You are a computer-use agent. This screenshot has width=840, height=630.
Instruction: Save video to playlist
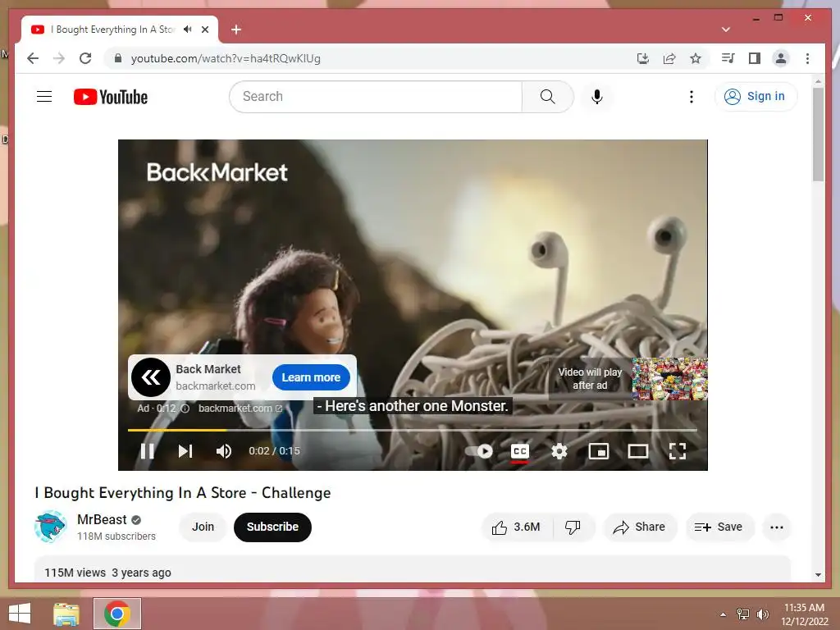719,527
